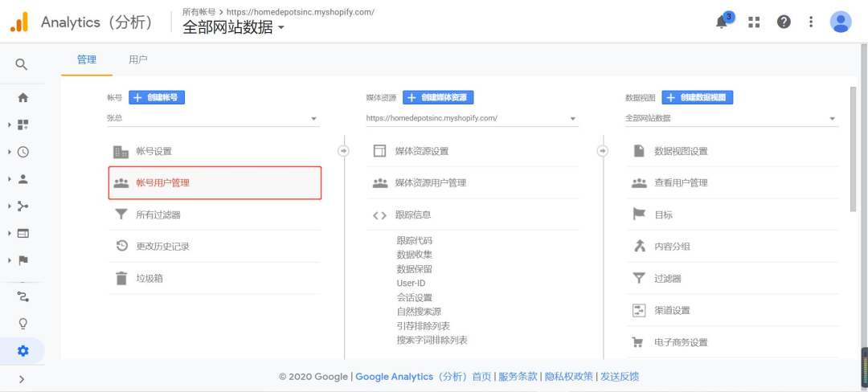Click the 垃圾箱 trash bin icon

121,278
